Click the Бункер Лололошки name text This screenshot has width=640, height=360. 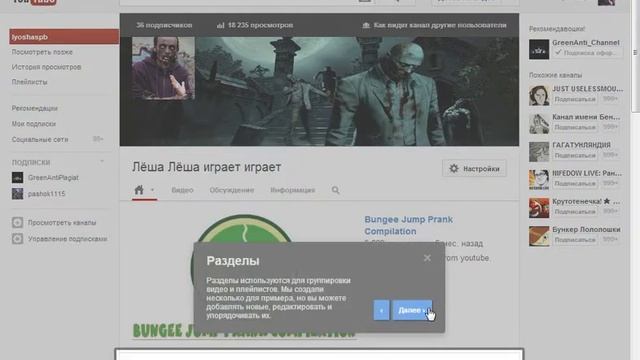(x=586, y=229)
